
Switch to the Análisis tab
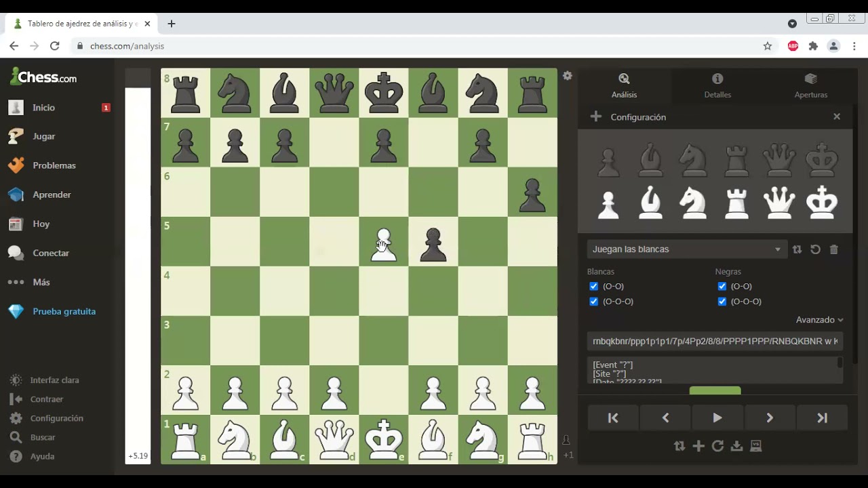[x=624, y=86]
